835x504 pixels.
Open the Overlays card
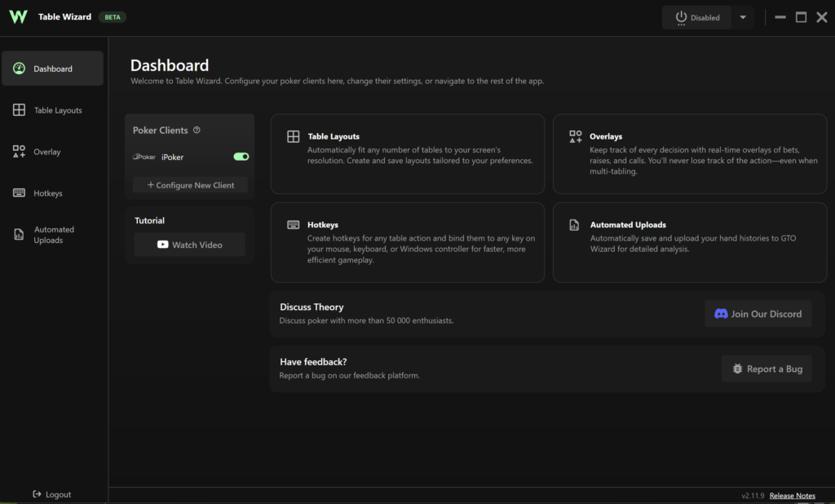690,154
